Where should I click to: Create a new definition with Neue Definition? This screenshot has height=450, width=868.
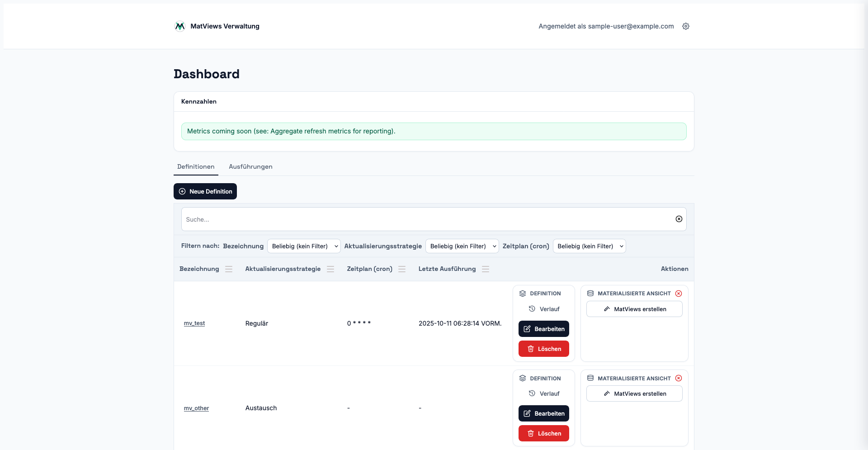click(x=205, y=191)
